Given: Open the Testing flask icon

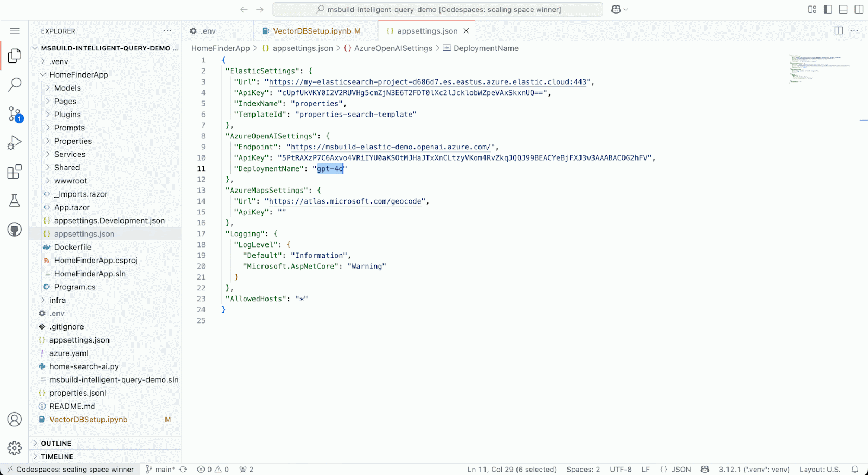Looking at the screenshot, I should (15, 201).
